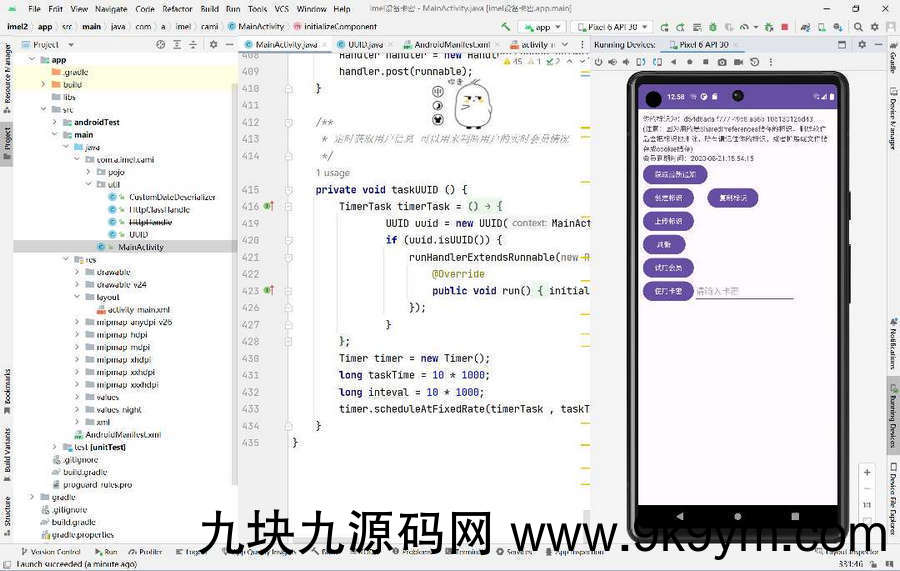The width and height of the screenshot is (900, 571).
Task: Click emulator record screen video icon
Action: pos(740,62)
